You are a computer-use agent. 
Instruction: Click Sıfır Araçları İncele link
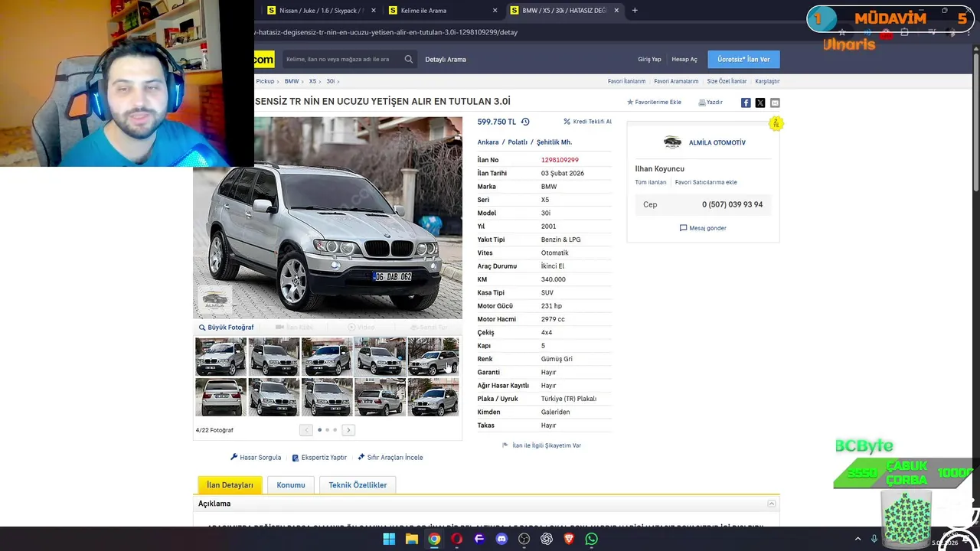coord(390,458)
